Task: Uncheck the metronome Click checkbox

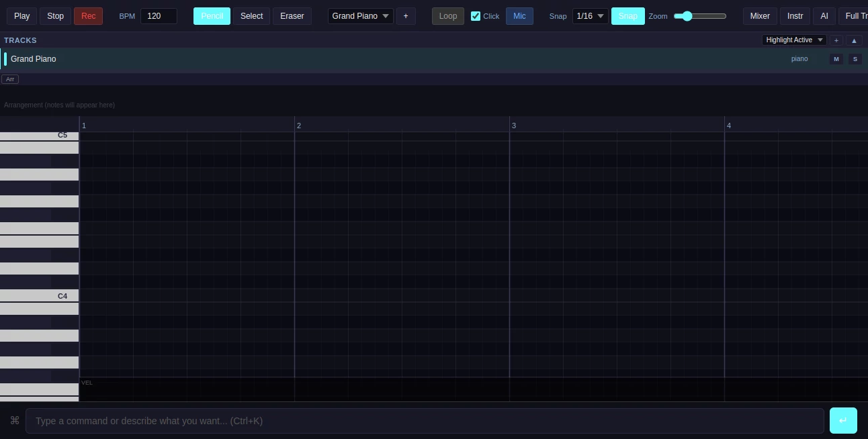Action: [x=476, y=16]
